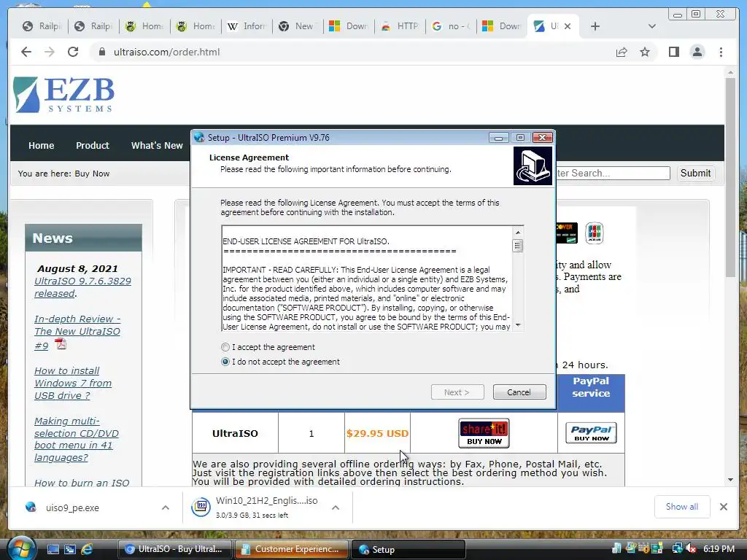
Task: Click the page scrollbar down arrow
Action: coord(730,480)
